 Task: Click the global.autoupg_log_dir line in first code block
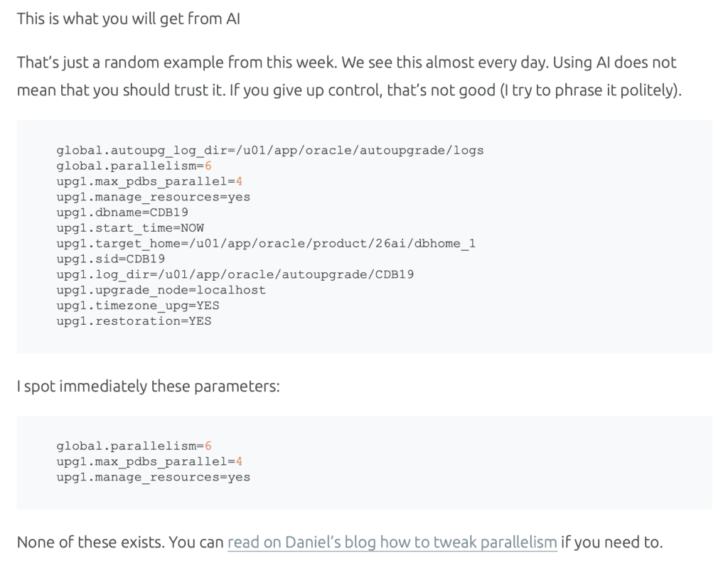tap(269, 150)
